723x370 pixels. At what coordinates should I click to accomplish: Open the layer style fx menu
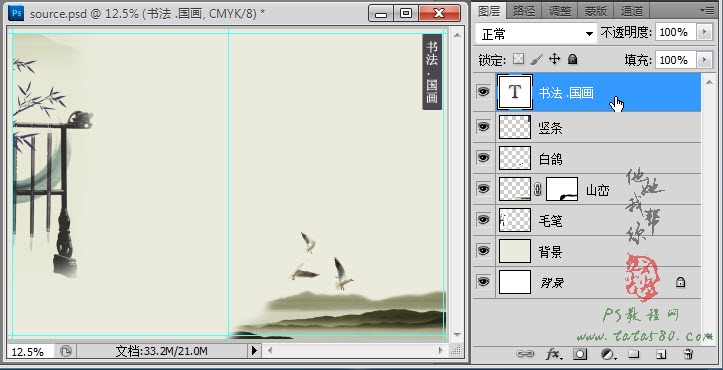tap(553, 354)
